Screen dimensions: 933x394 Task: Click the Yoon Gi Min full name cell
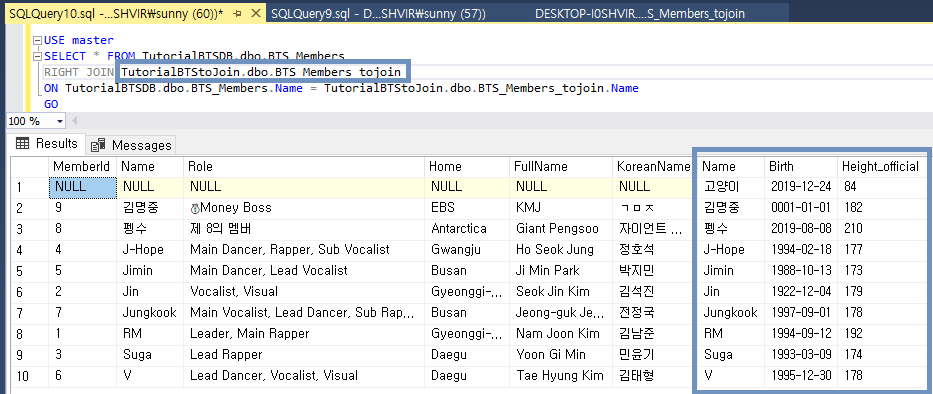pyautogui.click(x=561, y=355)
